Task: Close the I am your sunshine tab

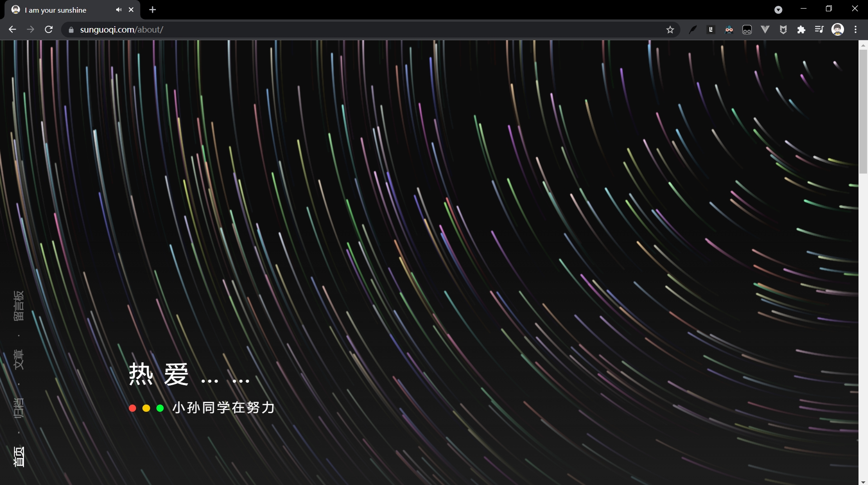Action: coord(131,9)
